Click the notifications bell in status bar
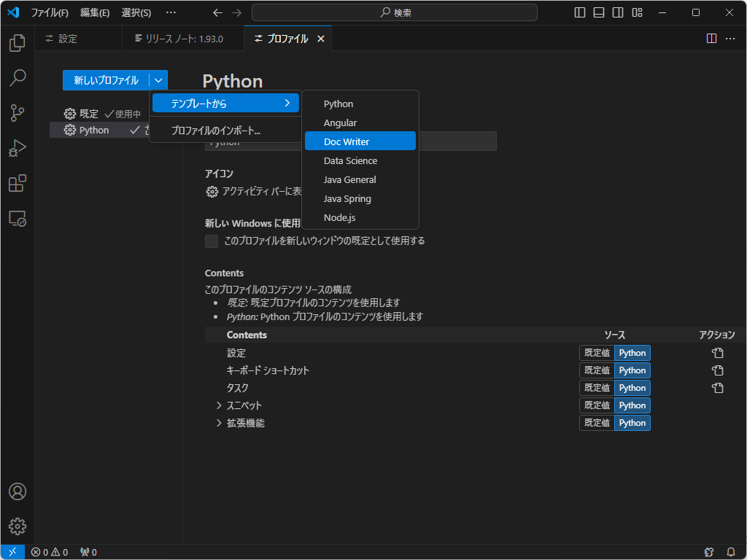Screen dimensions: 747x560 [x=731, y=552]
